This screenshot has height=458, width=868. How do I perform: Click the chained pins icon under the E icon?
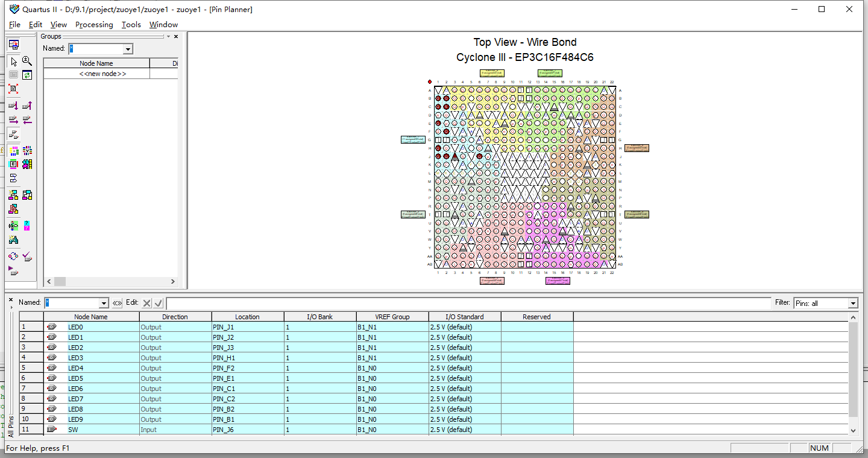coord(13,179)
